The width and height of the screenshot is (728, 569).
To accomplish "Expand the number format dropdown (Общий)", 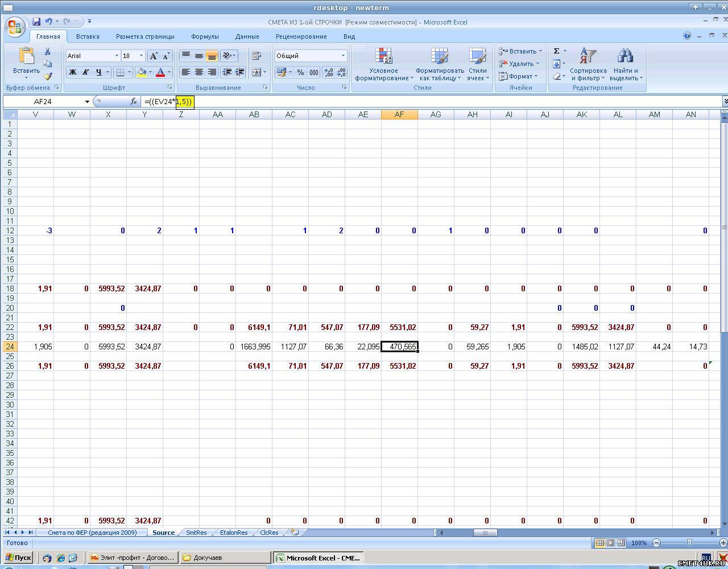I will pyautogui.click(x=343, y=56).
